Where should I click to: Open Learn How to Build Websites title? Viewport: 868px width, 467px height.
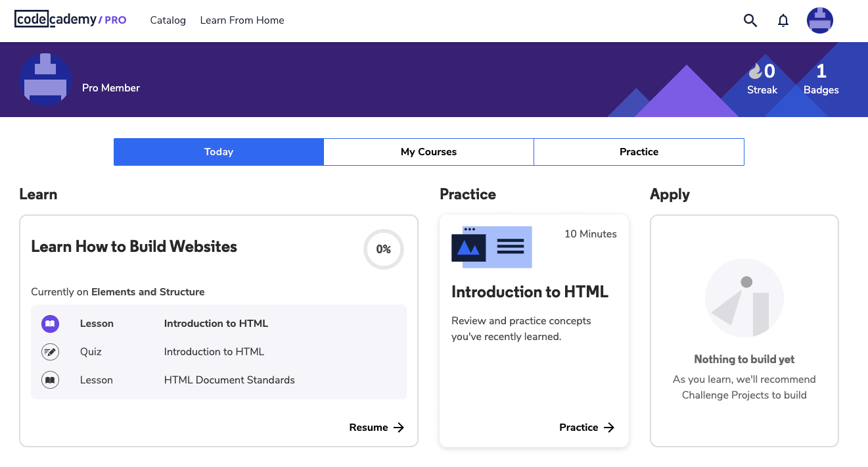(x=134, y=247)
